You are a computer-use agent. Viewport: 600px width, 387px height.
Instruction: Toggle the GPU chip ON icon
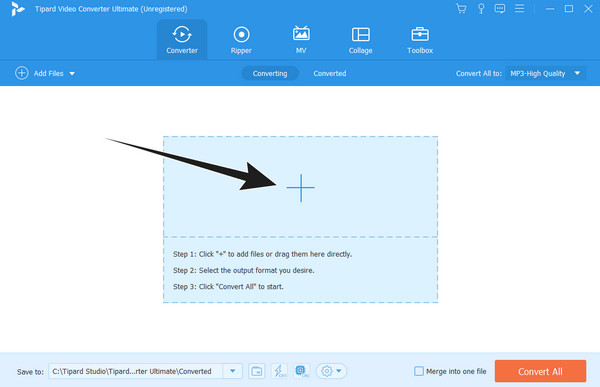(302, 371)
